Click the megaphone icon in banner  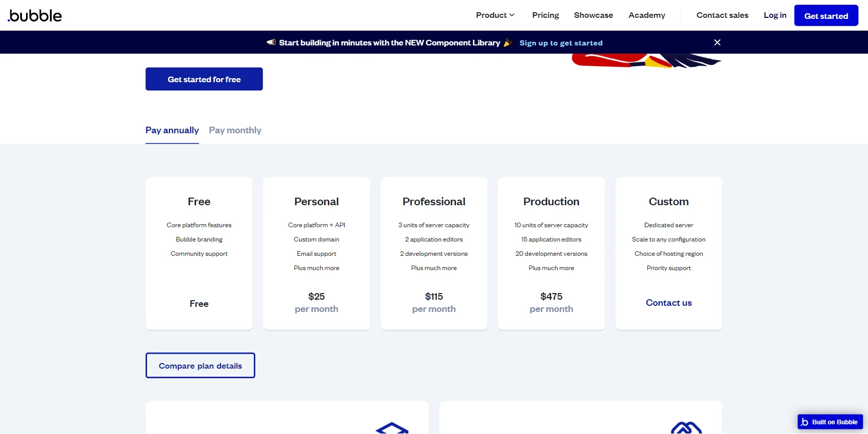click(271, 42)
